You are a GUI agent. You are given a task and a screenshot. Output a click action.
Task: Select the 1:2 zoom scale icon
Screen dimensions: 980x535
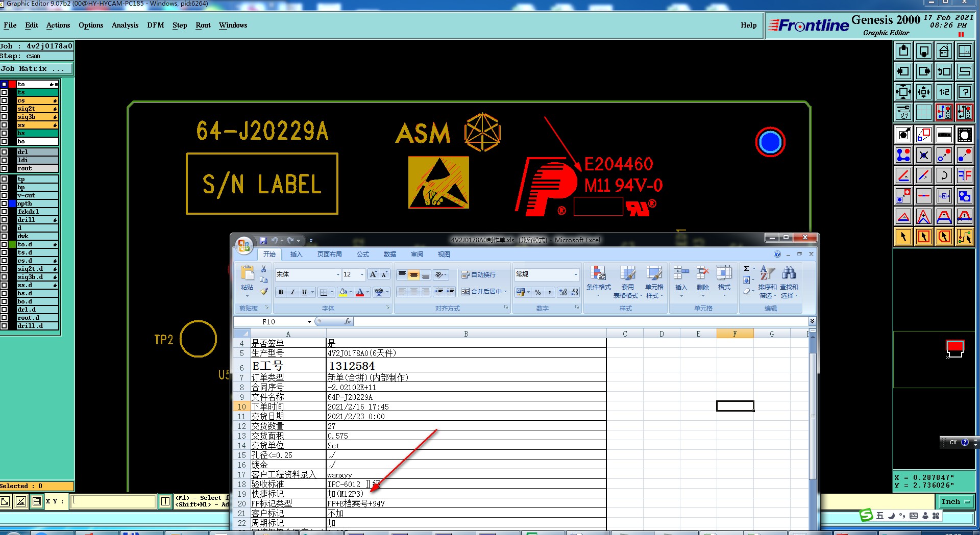pos(944,92)
